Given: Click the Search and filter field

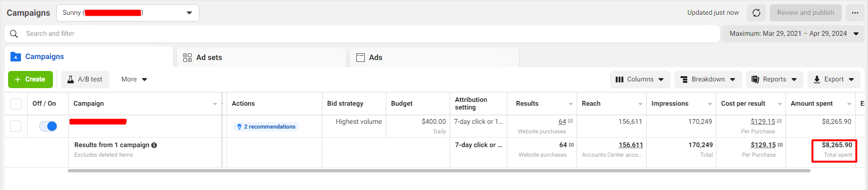Looking at the screenshot, I should [362, 34].
